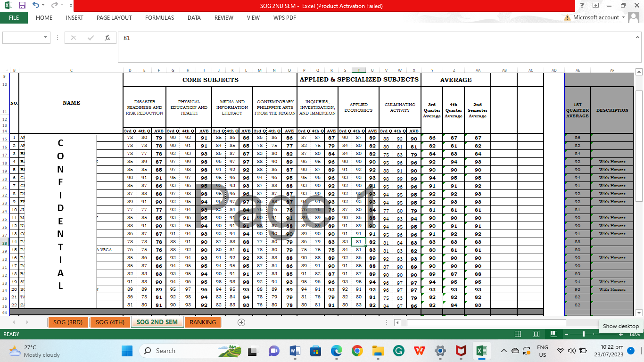Click the zoom slider handle

click(x=584, y=334)
